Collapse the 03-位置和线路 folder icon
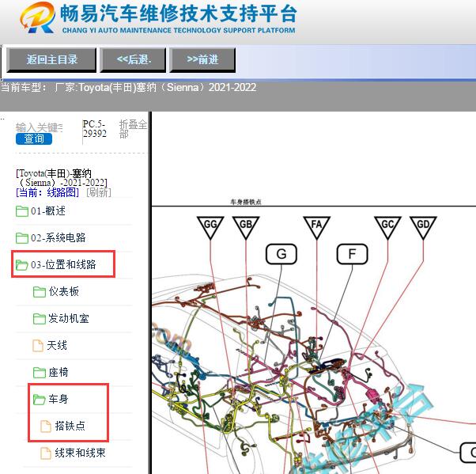This screenshot has width=476, height=474. tap(22, 264)
